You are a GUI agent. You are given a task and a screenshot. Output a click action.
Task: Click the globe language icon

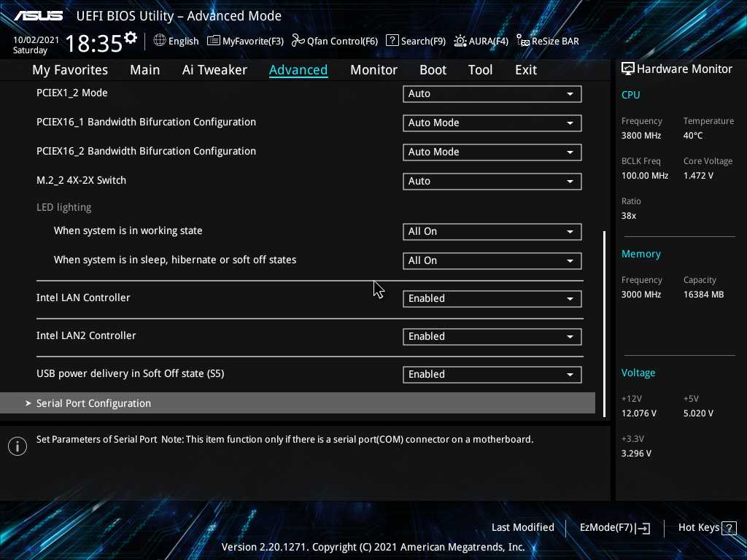click(160, 41)
